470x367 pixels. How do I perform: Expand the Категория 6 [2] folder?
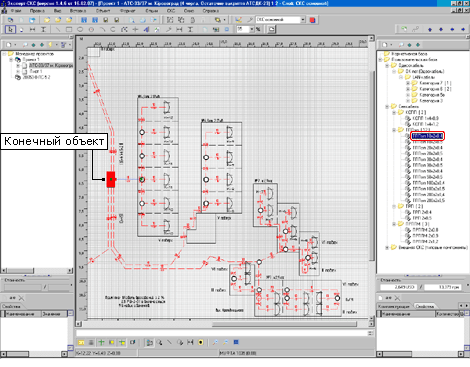click(x=408, y=89)
